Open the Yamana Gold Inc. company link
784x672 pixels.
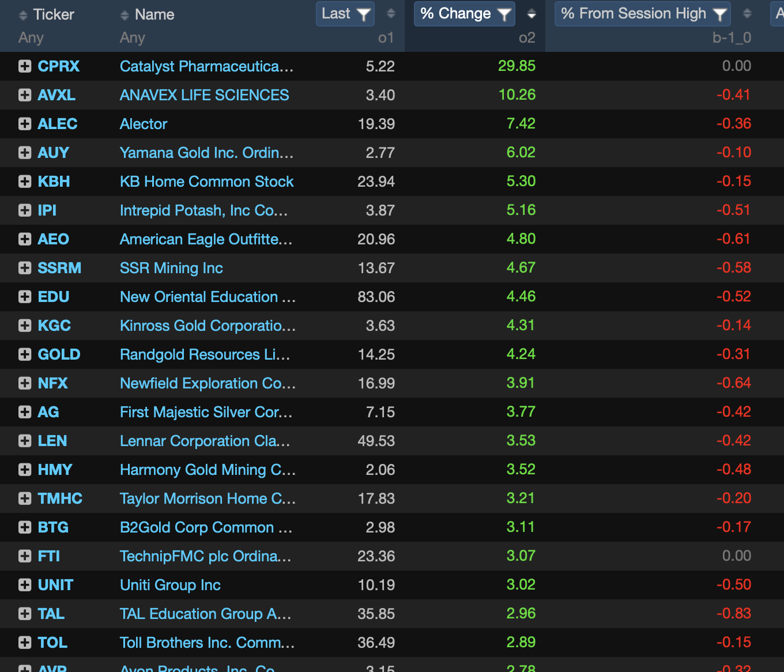coord(206,153)
